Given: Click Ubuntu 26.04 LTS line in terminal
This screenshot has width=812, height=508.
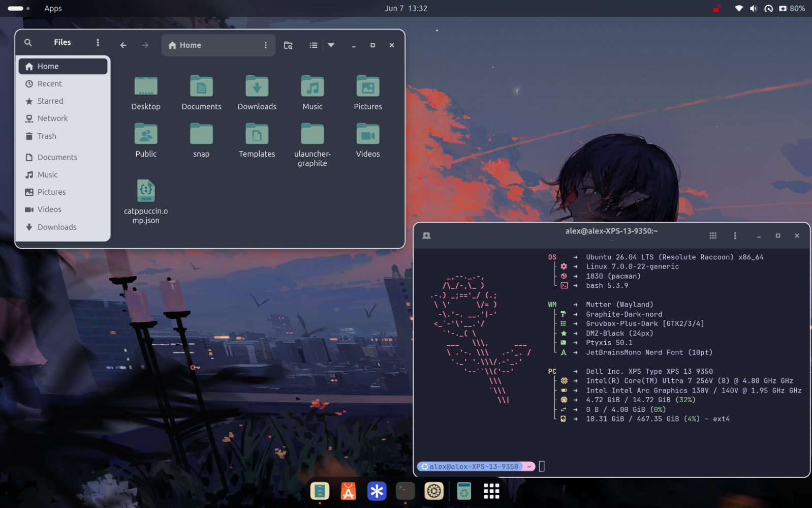Looking at the screenshot, I should pyautogui.click(x=674, y=257).
